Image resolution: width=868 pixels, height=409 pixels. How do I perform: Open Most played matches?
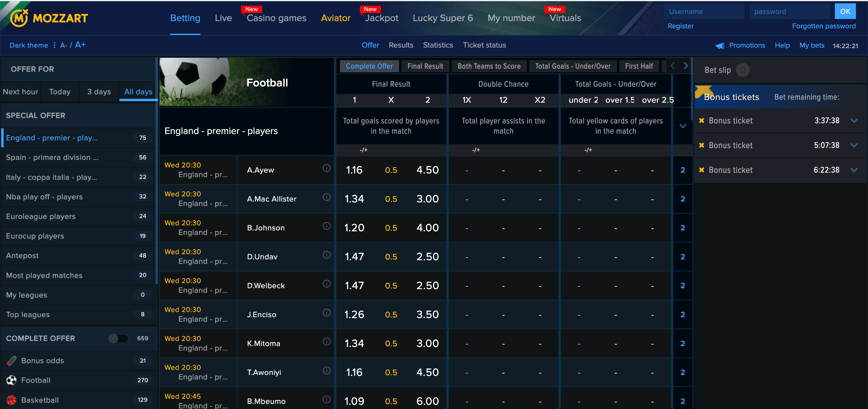(x=79, y=275)
